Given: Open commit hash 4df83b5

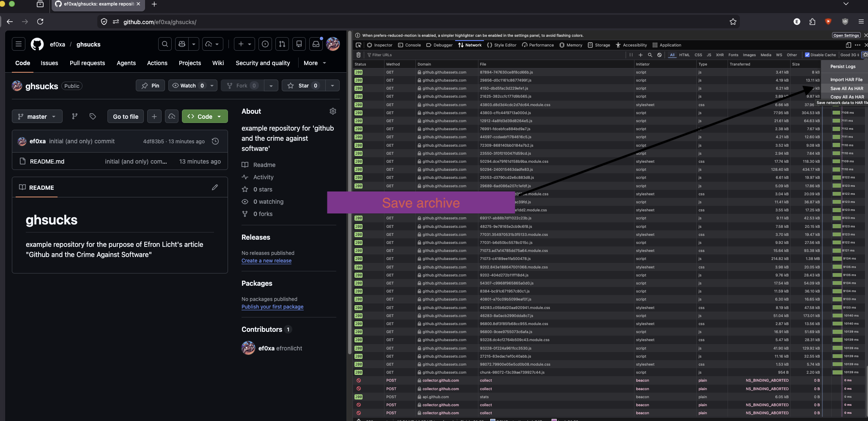Looking at the screenshot, I should 153,142.
